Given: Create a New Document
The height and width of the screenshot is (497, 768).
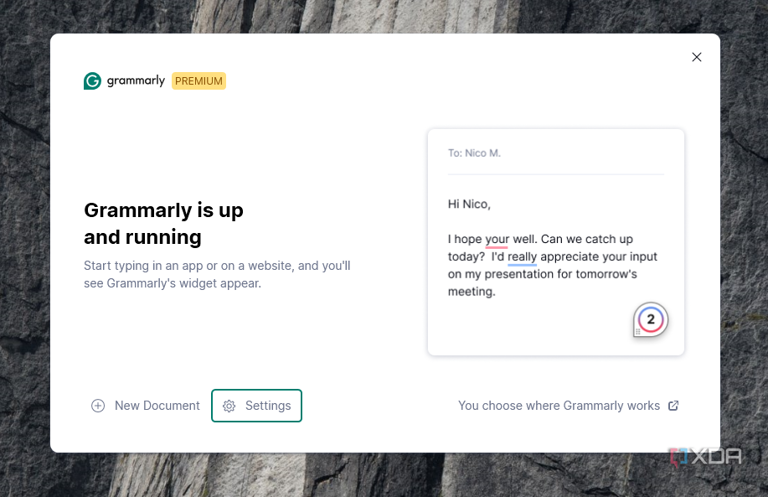Looking at the screenshot, I should click(x=145, y=405).
